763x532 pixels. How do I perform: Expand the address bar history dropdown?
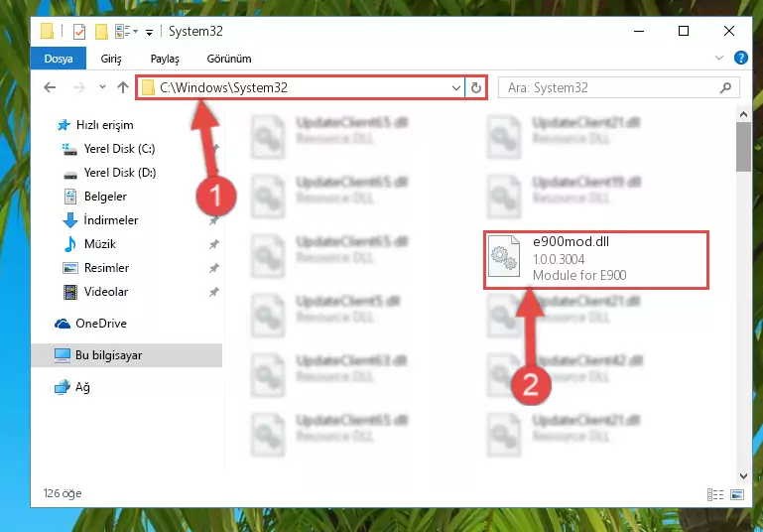pos(456,88)
